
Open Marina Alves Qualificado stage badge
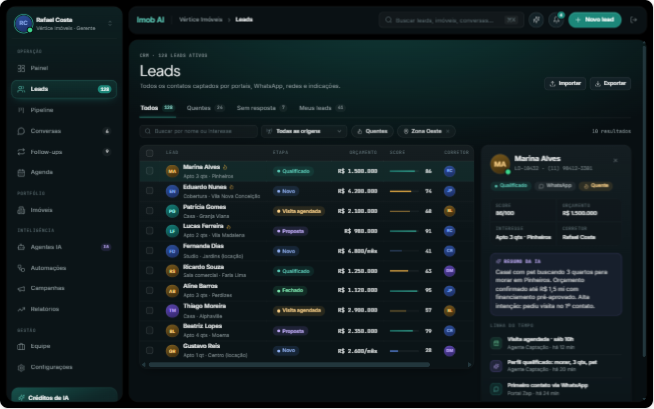coord(293,171)
